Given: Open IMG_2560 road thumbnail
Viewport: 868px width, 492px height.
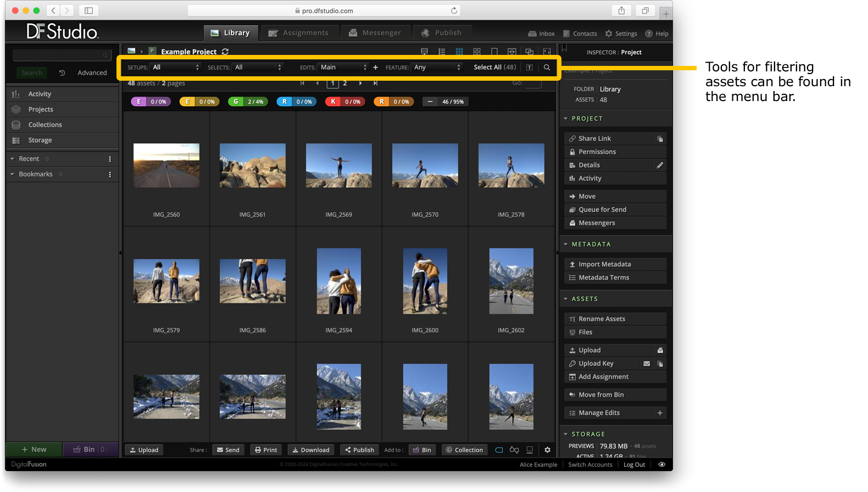Looking at the screenshot, I should tap(166, 166).
